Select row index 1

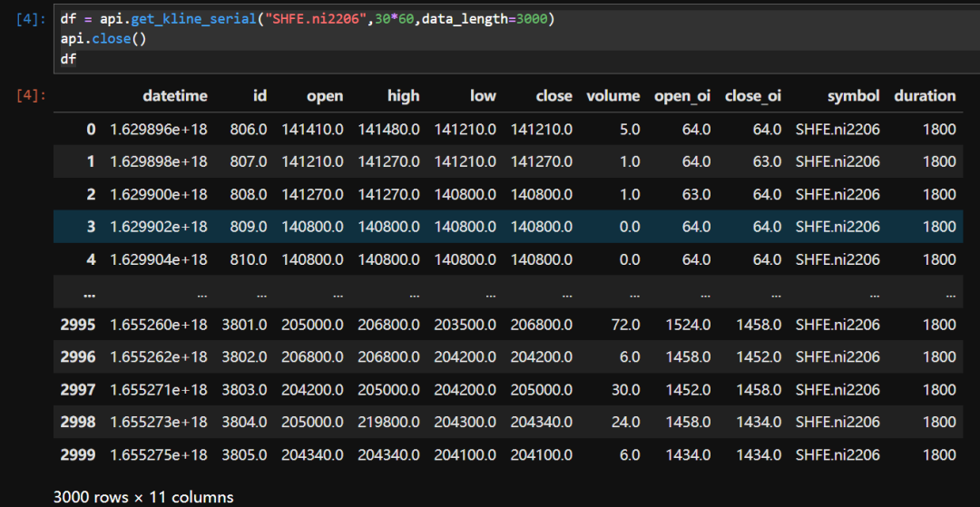coord(92,161)
